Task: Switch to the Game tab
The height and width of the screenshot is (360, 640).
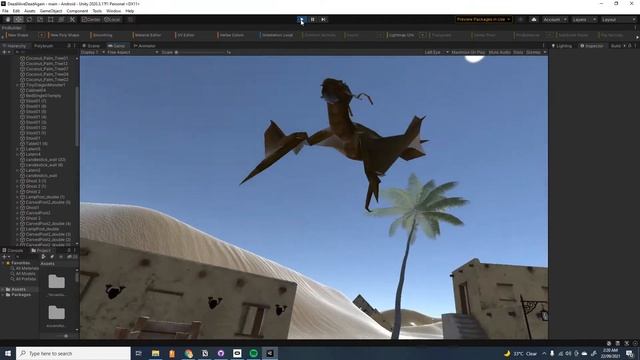Action: pos(117,46)
